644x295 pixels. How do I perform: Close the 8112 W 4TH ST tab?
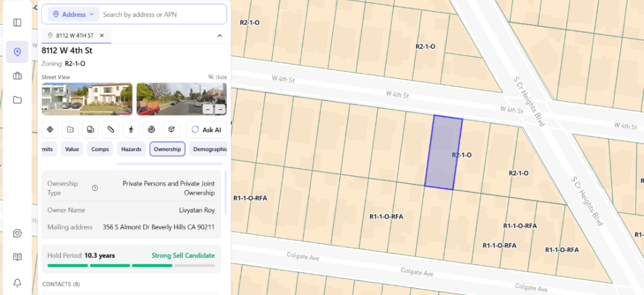pyautogui.click(x=102, y=35)
